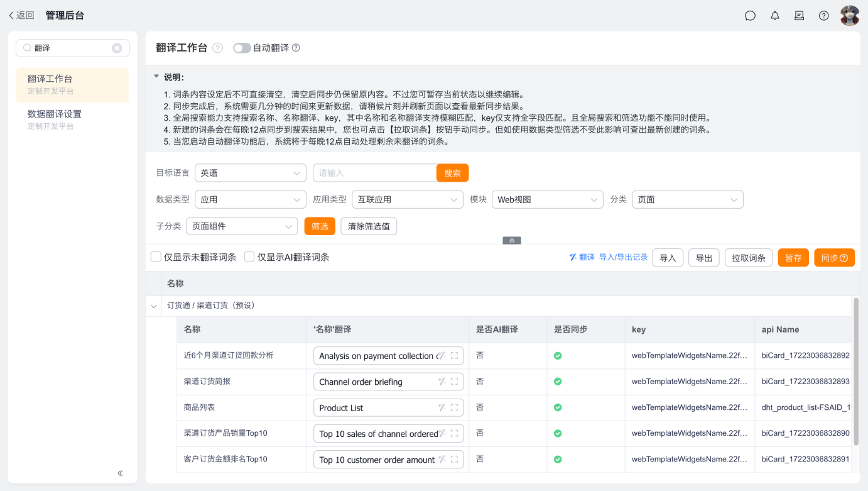868x491 pixels.
Task: Click the help question mark in header
Action: (823, 16)
